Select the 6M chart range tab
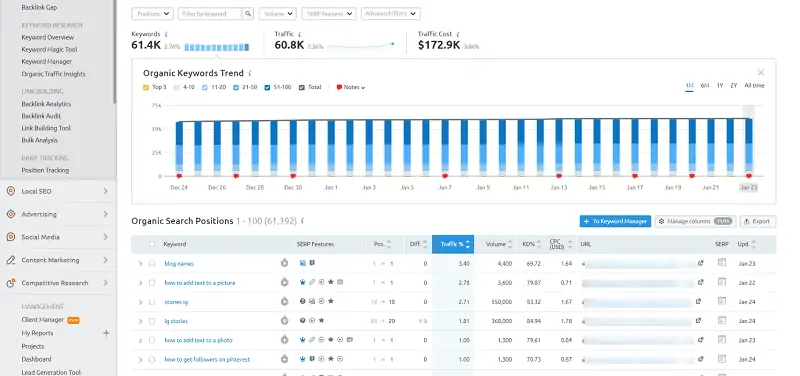The height and width of the screenshot is (376, 800). pos(705,86)
